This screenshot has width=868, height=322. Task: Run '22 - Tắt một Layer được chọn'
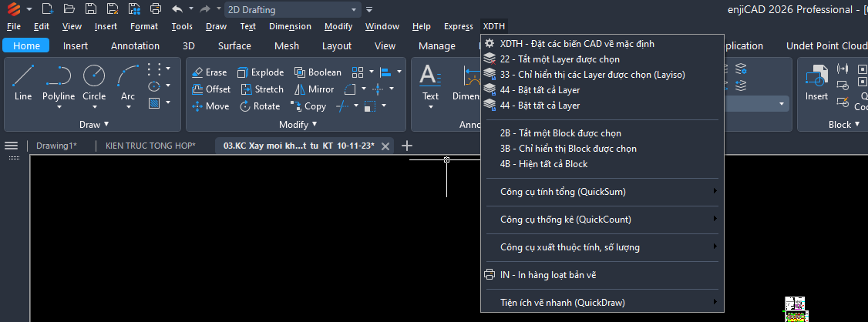point(560,59)
